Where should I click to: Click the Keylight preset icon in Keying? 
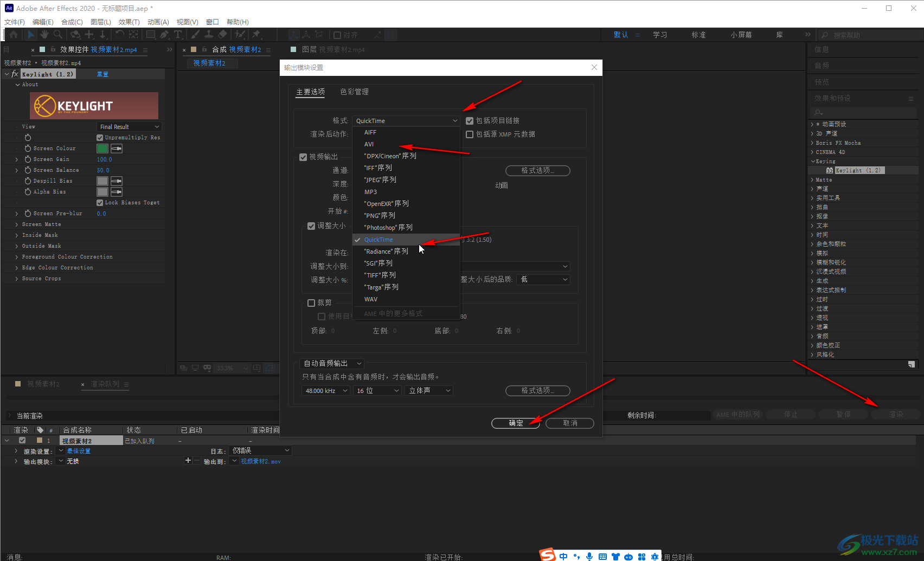[830, 170]
